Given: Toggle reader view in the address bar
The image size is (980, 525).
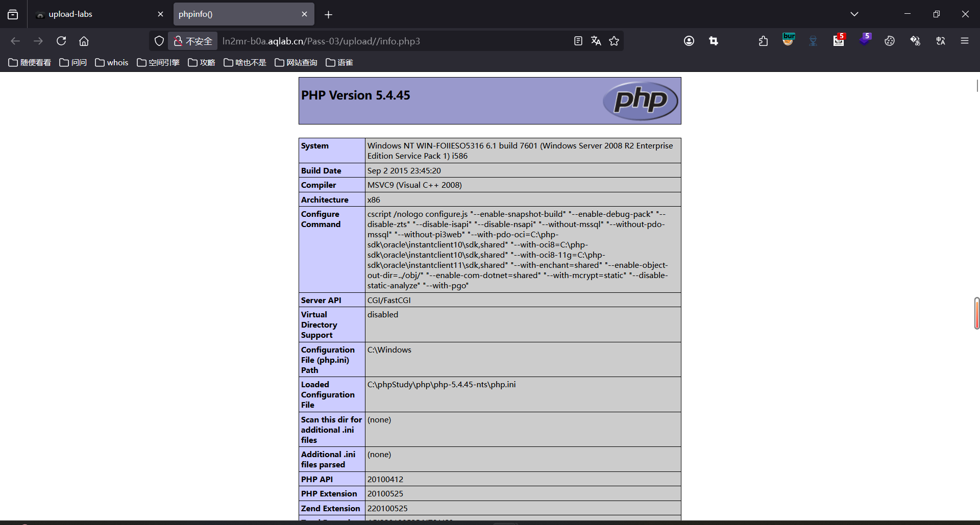Looking at the screenshot, I should (x=578, y=40).
